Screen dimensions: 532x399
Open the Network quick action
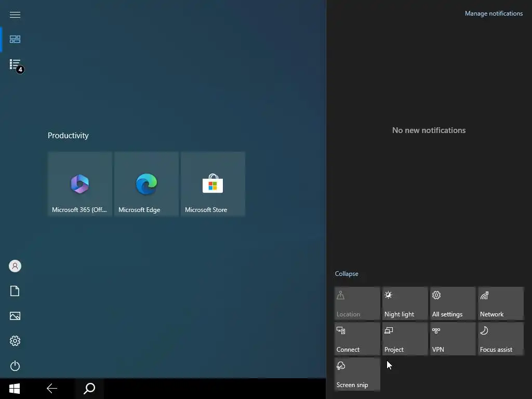click(500, 303)
